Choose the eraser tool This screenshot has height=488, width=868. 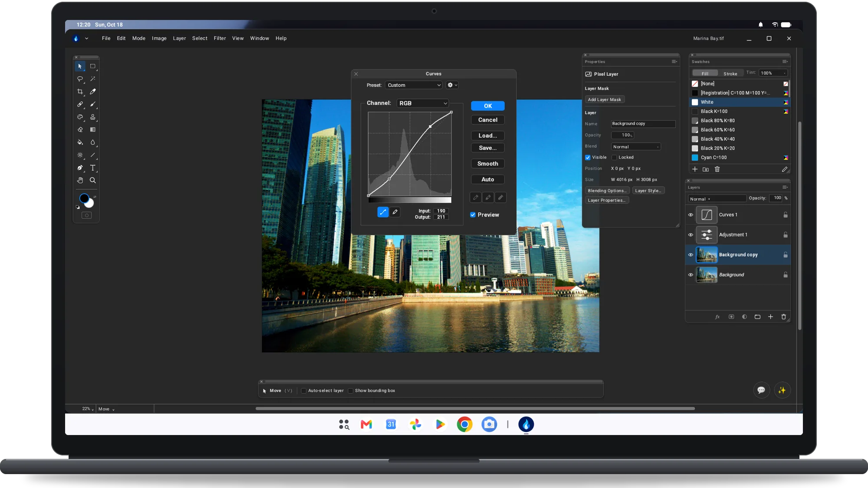pyautogui.click(x=80, y=129)
